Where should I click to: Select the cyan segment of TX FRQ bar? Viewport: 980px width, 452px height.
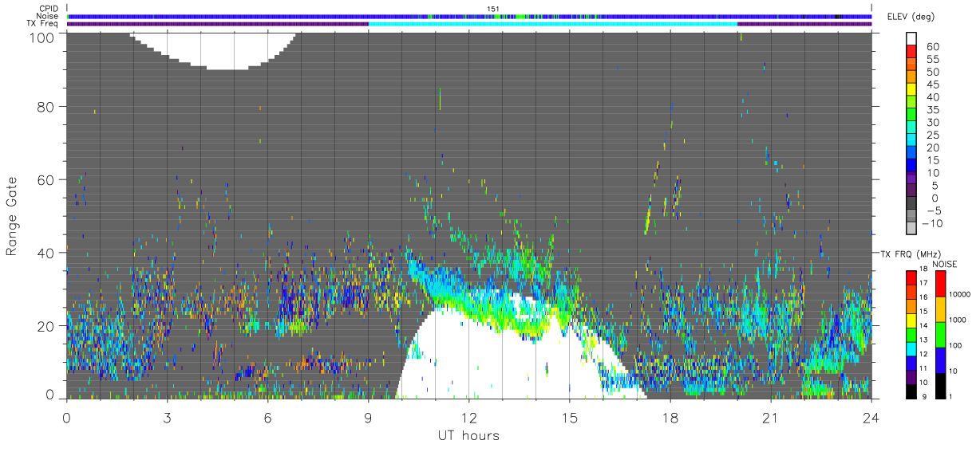[911, 348]
